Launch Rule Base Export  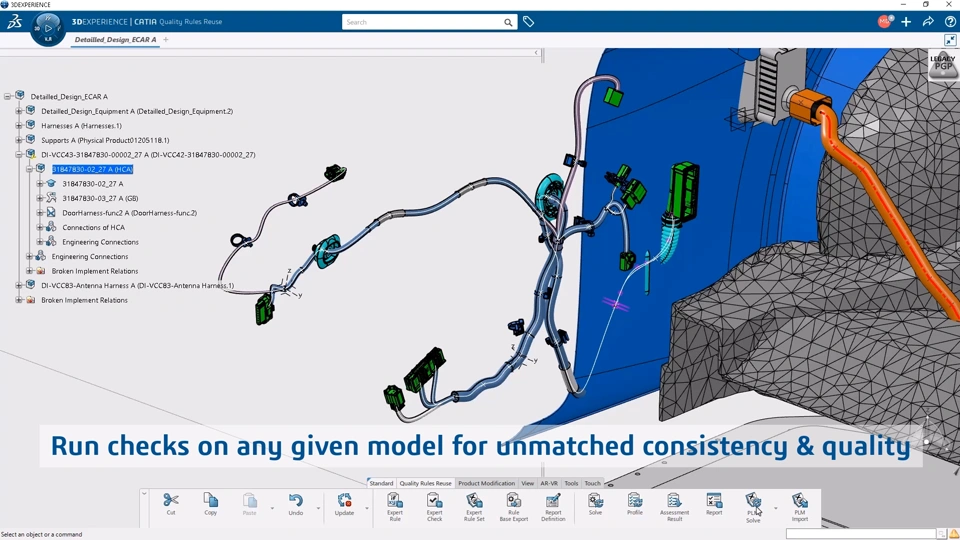pos(514,507)
